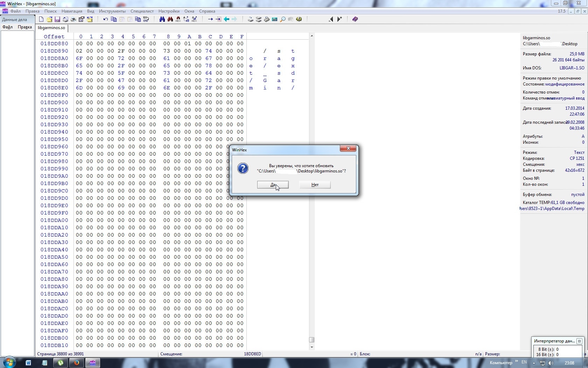Open Find Hex Values binoculars icon
Image resolution: width=588 pixels, height=368 pixels.
pyautogui.click(x=178, y=19)
